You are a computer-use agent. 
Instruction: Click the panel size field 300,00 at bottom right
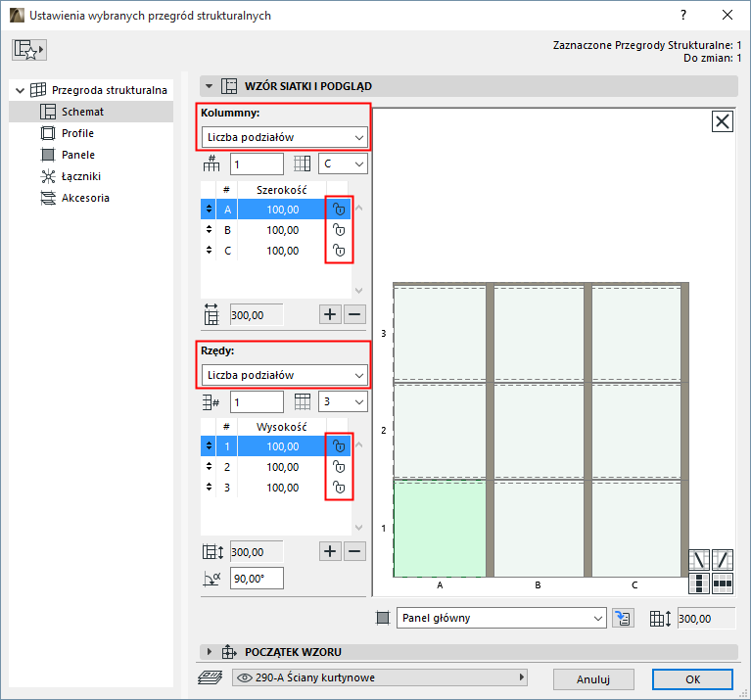click(x=706, y=618)
